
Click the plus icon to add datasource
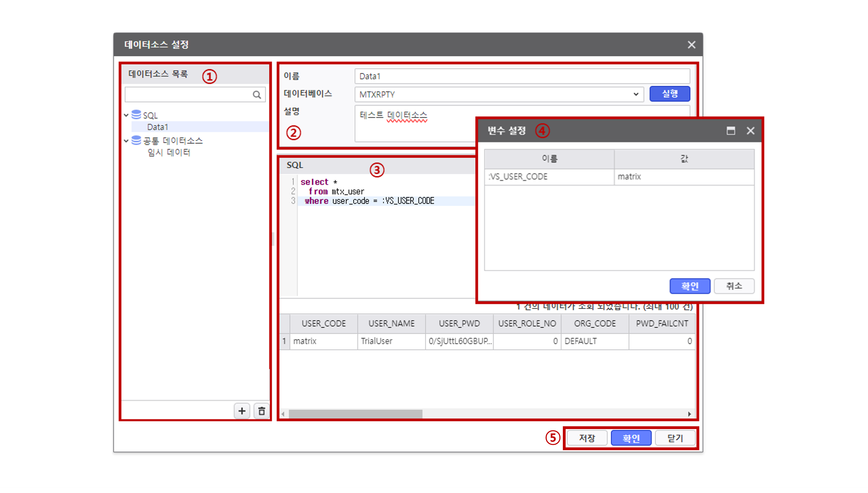click(x=242, y=411)
